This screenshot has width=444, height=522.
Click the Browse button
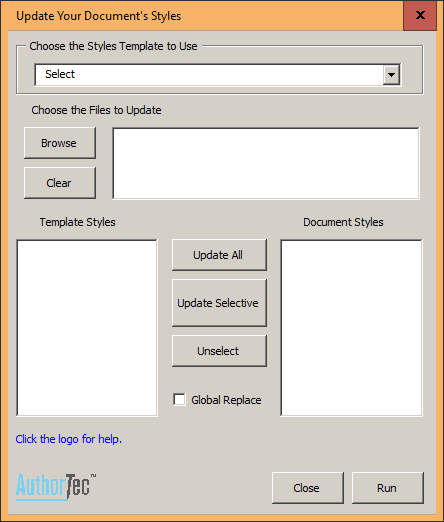click(60, 143)
